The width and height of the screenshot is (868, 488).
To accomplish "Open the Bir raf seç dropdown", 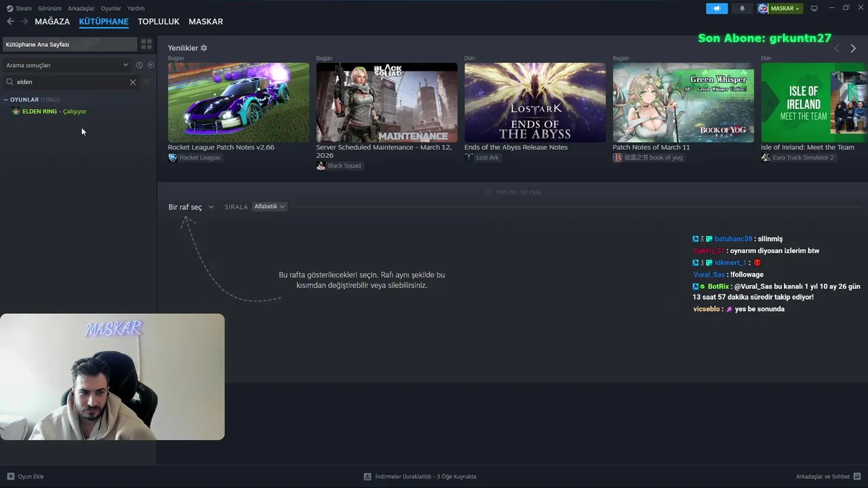I will 191,207.
